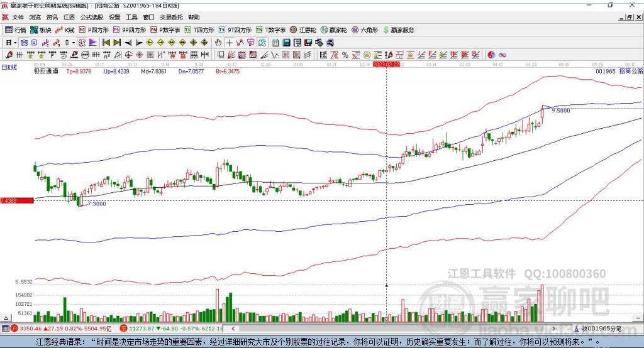This screenshot has height=348, width=644.
Task: Restore the inner chart window
Action: (629, 17)
